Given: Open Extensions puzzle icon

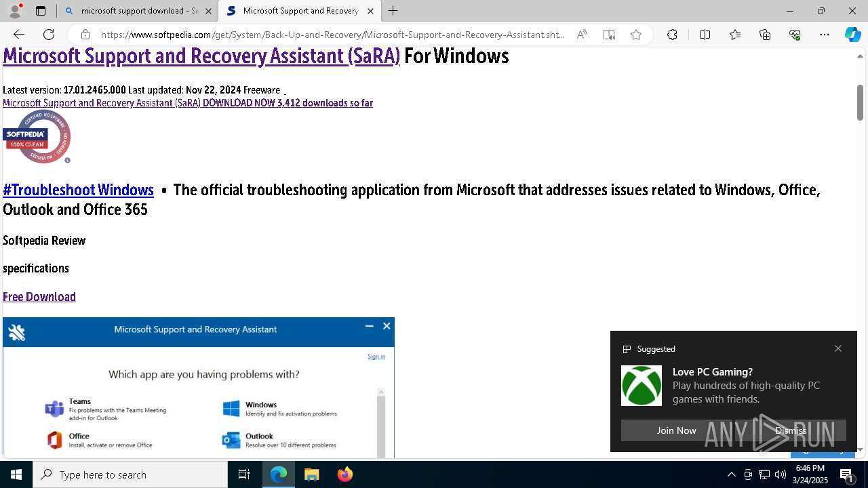Looking at the screenshot, I should click(672, 35).
